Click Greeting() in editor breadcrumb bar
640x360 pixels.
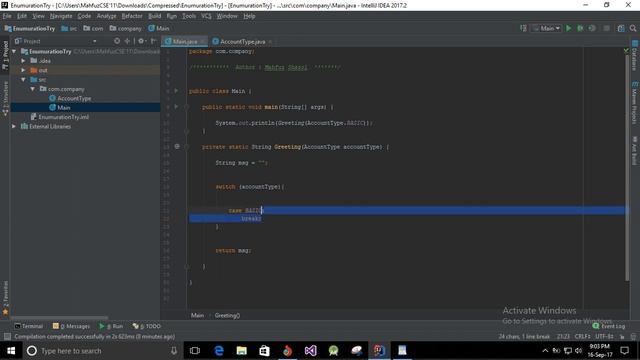click(227, 316)
